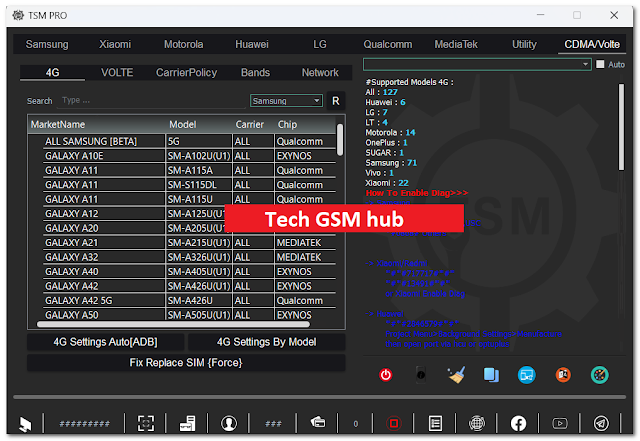Sort by Carrier column header

coord(253,124)
